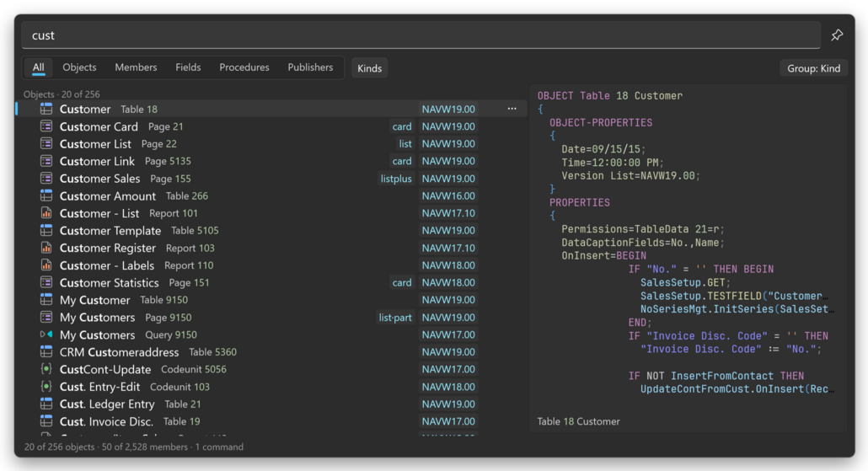This screenshot has width=868, height=471.
Task: Select Customer List Page 22 result
Action: click(x=271, y=144)
